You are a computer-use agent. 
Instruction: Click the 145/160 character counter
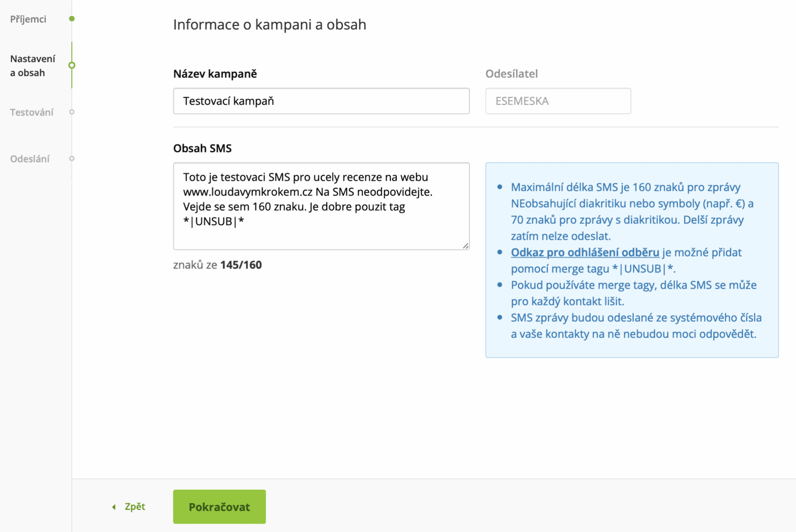pos(241,265)
